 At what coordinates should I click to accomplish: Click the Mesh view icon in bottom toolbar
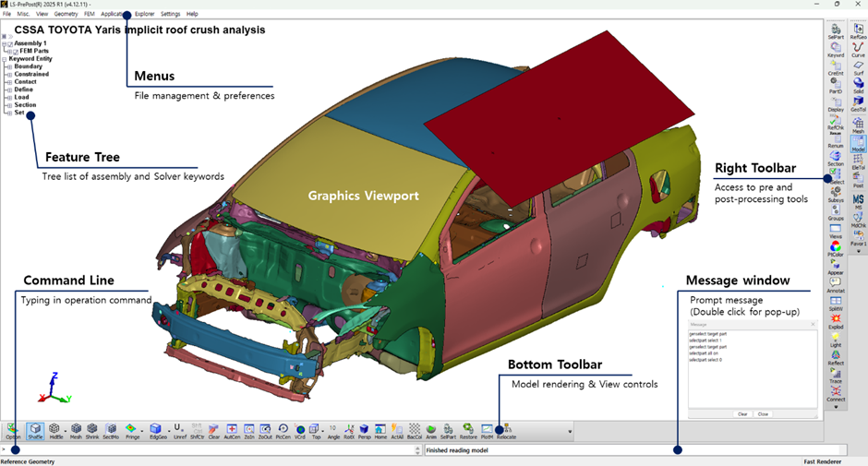point(76,430)
